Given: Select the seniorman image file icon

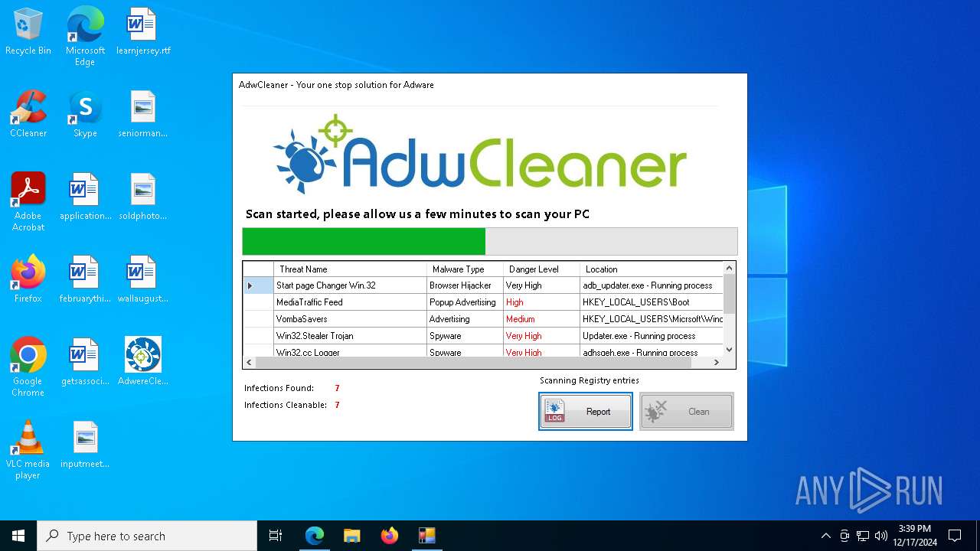Looking at the screenshot, I should click(x=143, y=114).
